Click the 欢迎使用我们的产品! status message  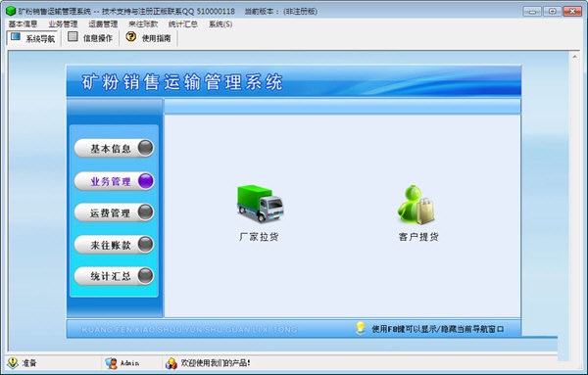[x=216, y=363]
